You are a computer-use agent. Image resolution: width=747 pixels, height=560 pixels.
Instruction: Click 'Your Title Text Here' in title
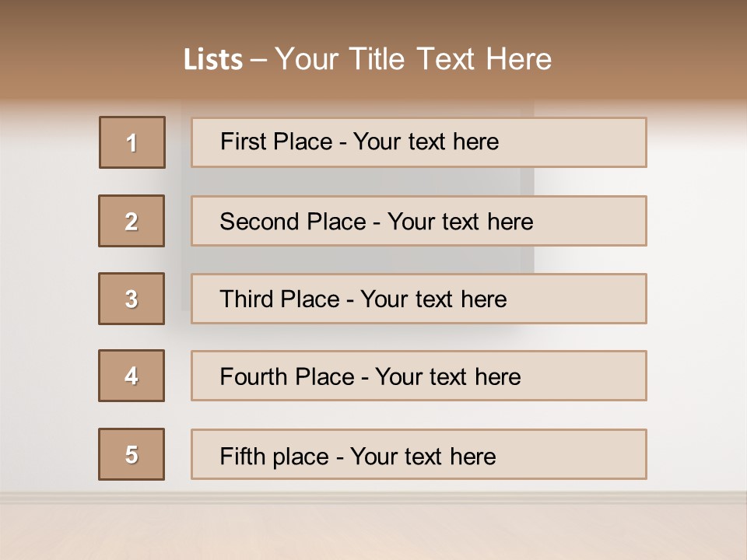pyautogui.click(x=413, y=59)
